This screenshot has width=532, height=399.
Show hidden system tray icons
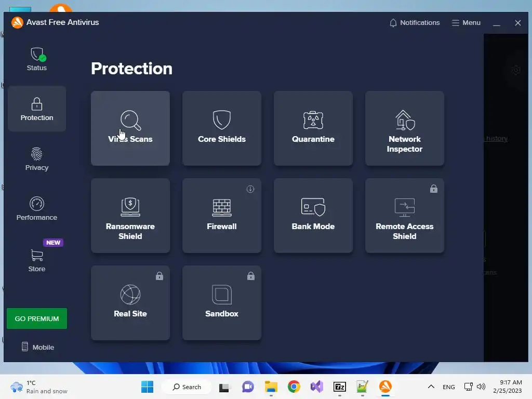pyautogui.click(x=431, y=387)
